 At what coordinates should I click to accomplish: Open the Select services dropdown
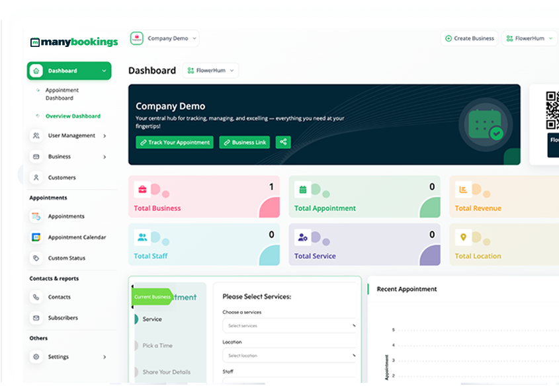coord(289,326)
